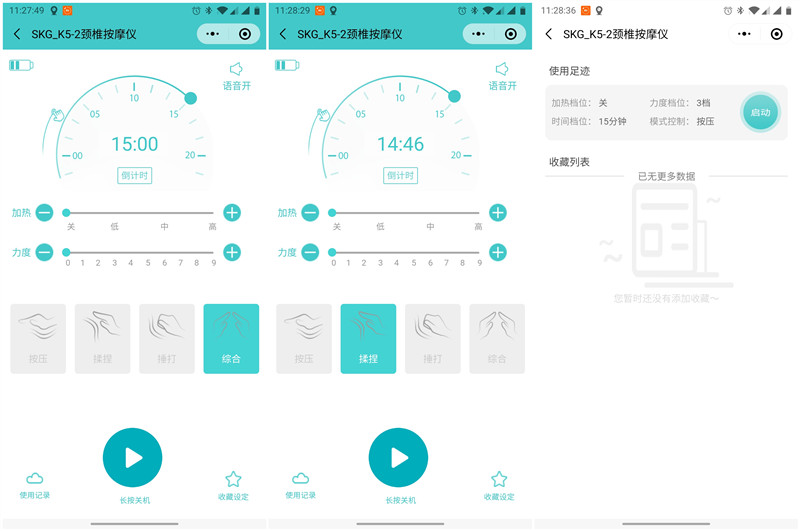Select 揉捏 knead mode in left screen
Viewport: 800px width, 531px height.
point(103,339)
